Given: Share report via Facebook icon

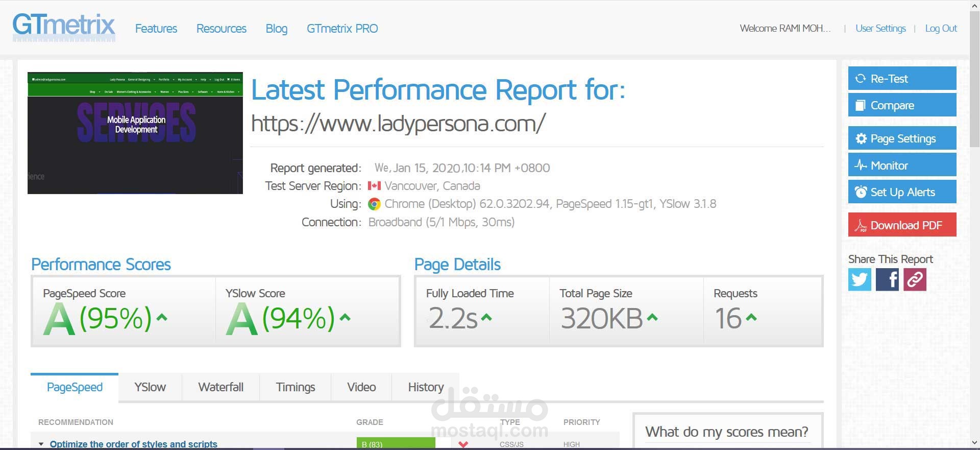Looking at the screenshot, I should 887,279.
